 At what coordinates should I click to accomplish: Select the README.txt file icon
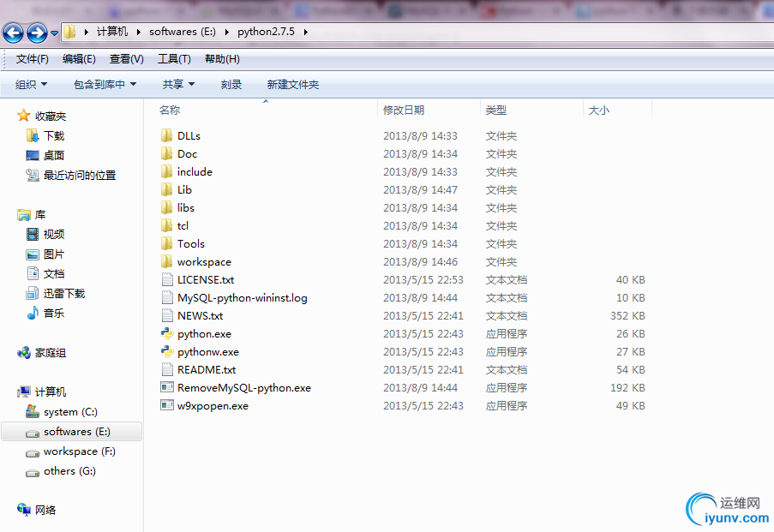click(x=167, y=369)
